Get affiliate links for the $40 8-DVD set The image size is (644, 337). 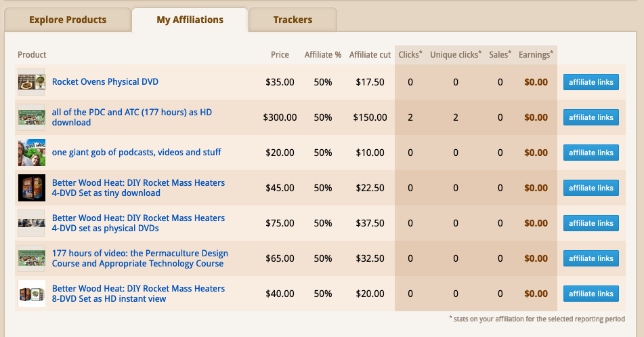[591, 294]
